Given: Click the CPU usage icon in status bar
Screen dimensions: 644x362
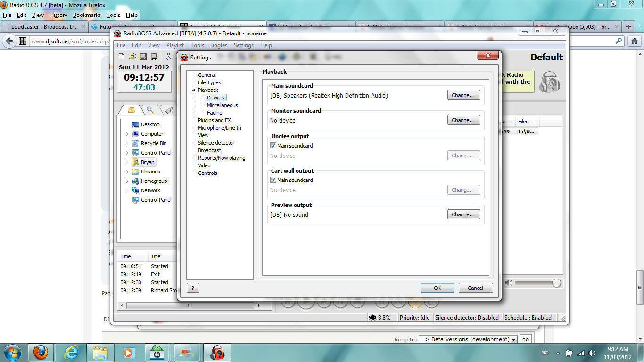Looking at the screenshot, I should tap(372, 318).
